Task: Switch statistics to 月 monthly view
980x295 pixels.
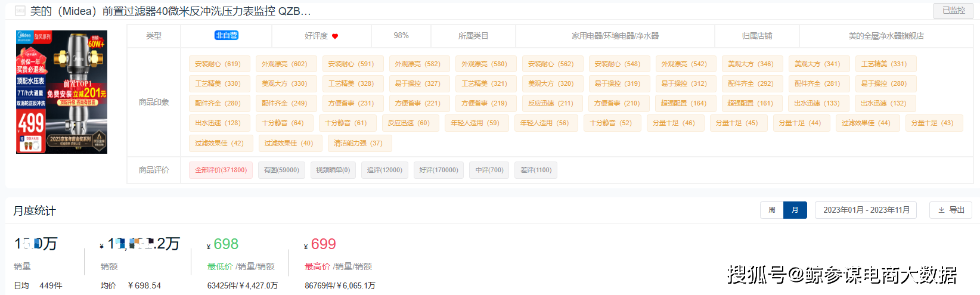Action: (795, 210)
